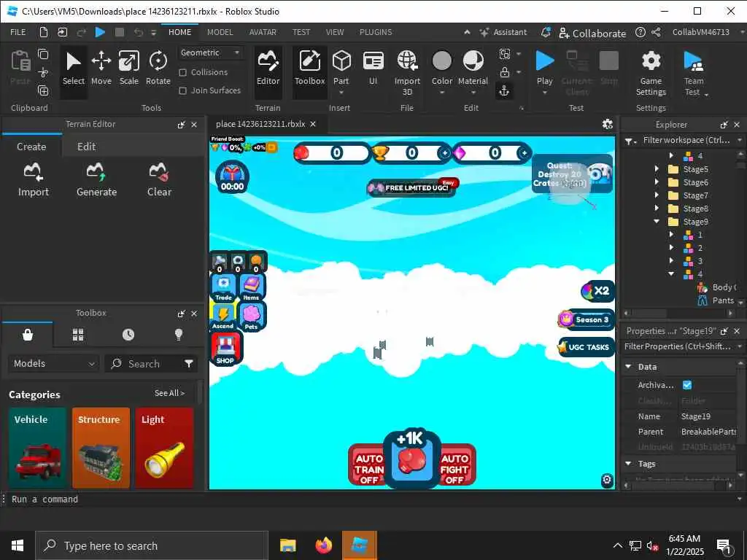Expand the Stage6 folder

point(657,182)
